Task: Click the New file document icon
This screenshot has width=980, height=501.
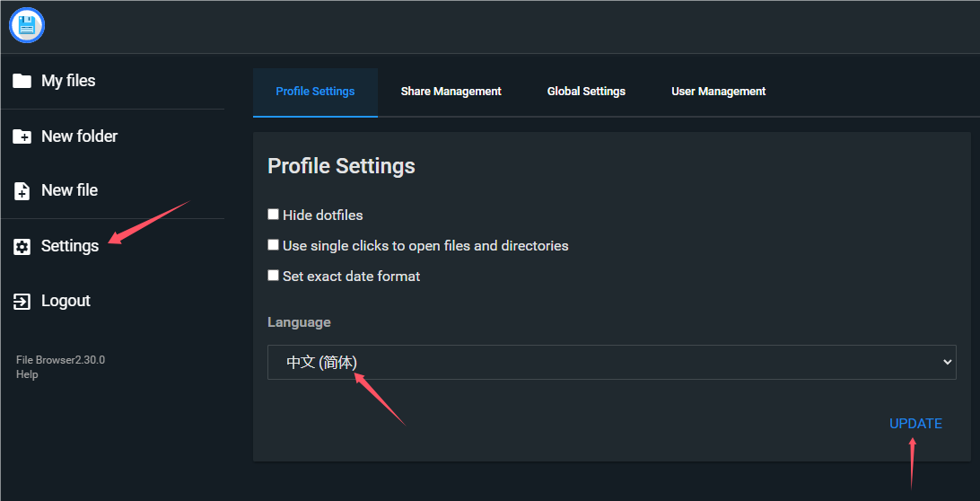Action: [22, 190]
